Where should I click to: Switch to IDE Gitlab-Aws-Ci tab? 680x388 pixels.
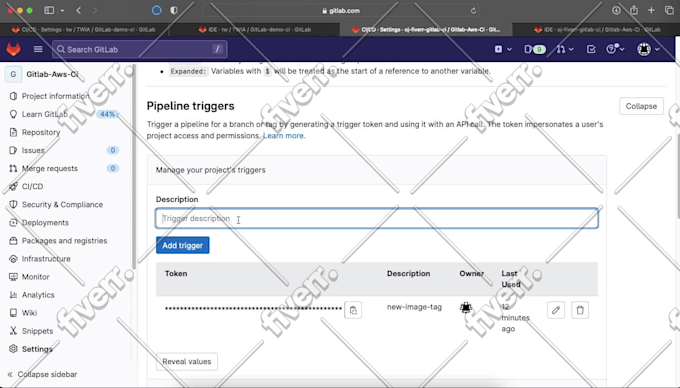click(597, 29)
